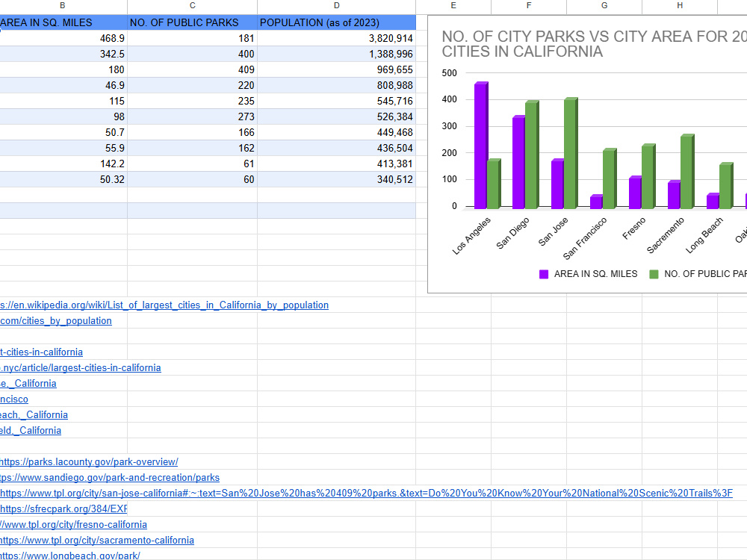Select the population cell 526,384

[x=336, y=116]
